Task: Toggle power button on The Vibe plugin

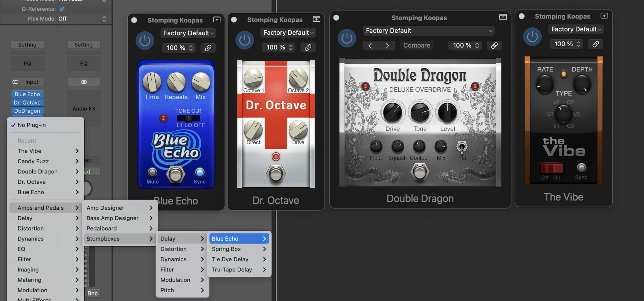Action: [532, 37]
